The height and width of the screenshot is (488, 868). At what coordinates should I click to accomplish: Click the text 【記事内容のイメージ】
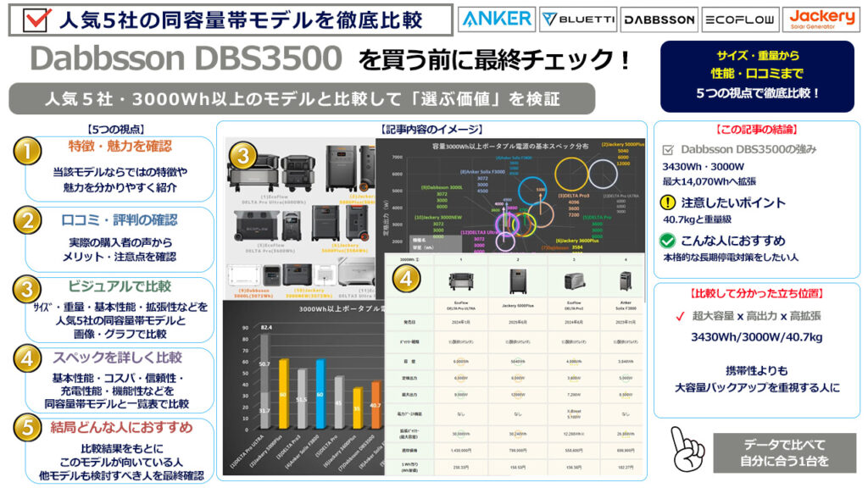tap(431, 130)
